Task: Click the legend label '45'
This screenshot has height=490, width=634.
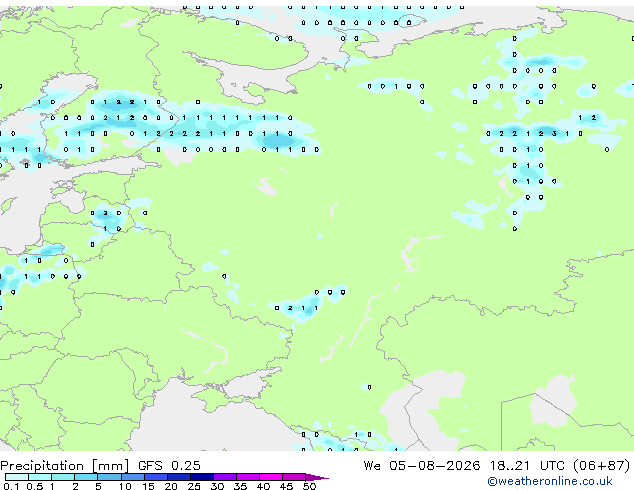Action: coord(286,486)
